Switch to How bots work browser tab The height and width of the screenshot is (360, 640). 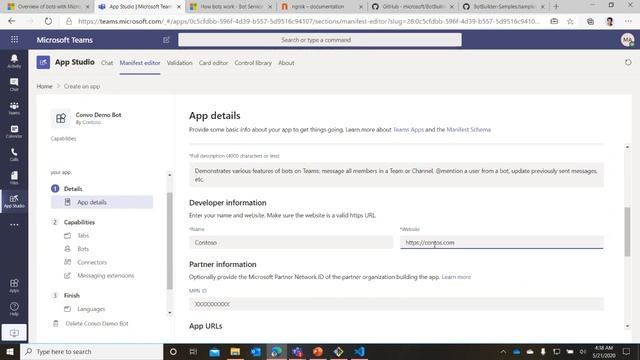point(231,7)
